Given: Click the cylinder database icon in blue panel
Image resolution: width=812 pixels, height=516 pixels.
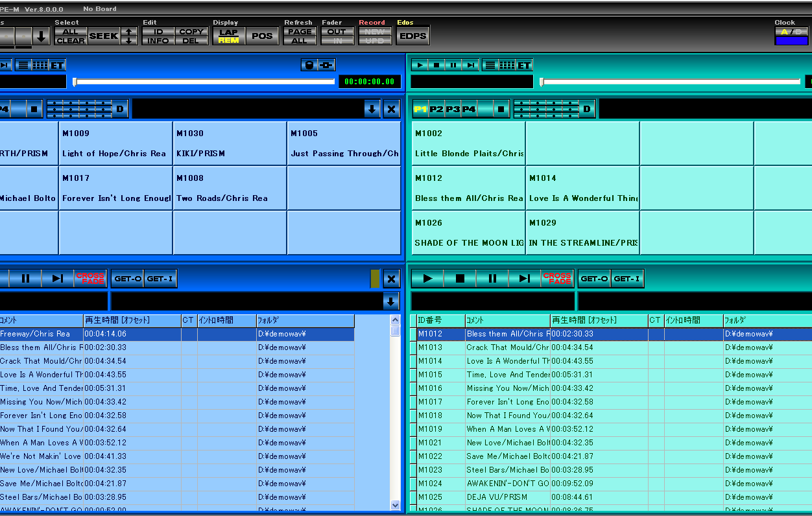Looking at the screenshot, I should click(309, 65).
